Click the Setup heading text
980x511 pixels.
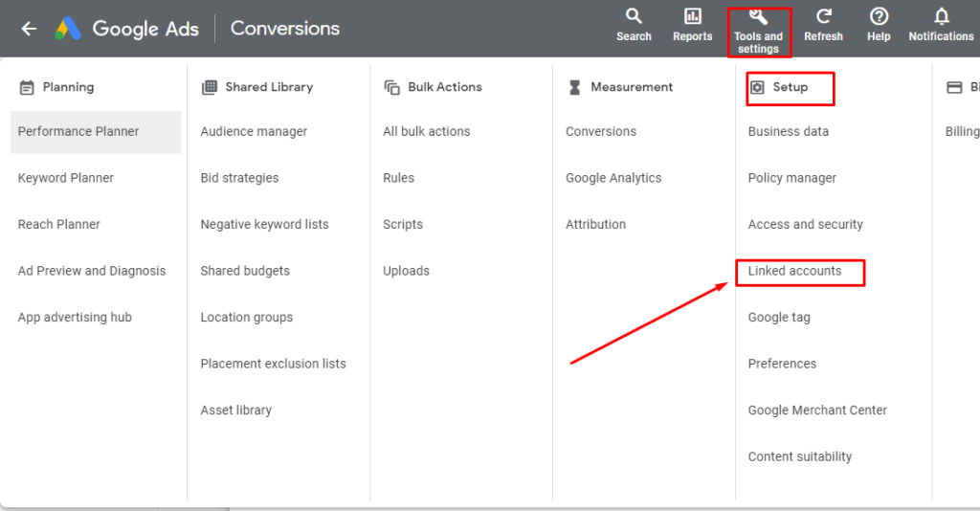790,87
